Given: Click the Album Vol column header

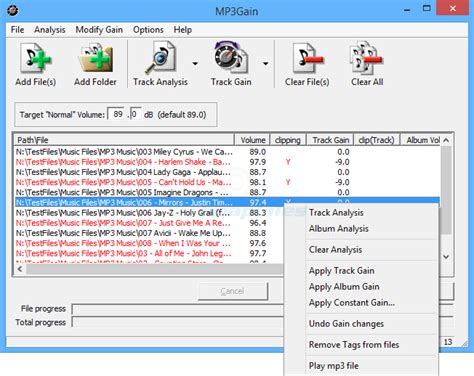Looking at the screenshot, I should pyautogui.click(x=421, y=140).
